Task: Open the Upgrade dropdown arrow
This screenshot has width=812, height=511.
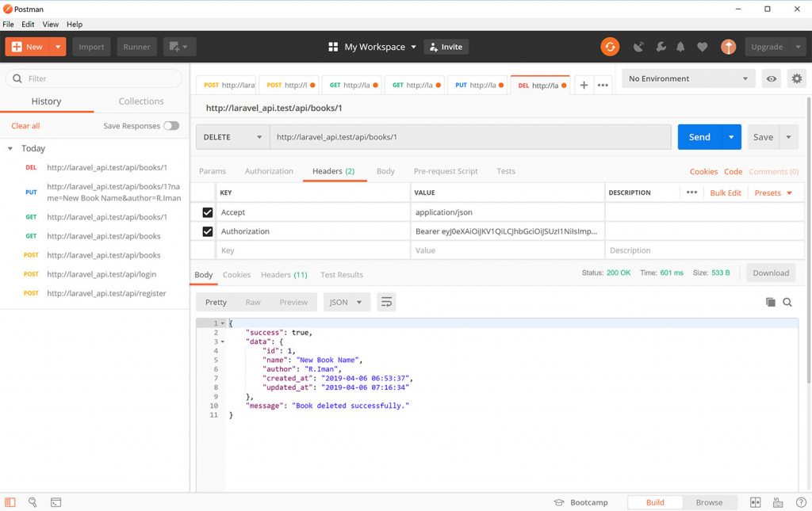Action: click(x=798, y=47)
